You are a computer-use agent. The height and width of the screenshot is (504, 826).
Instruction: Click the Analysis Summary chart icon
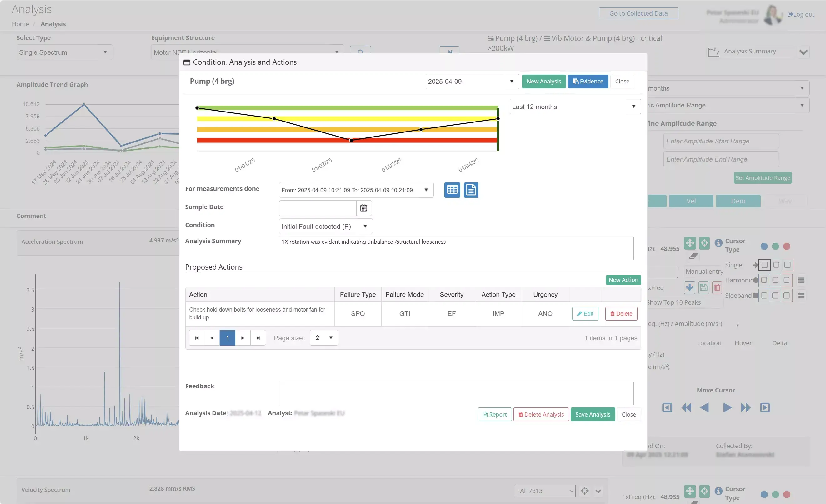(713, 52)
